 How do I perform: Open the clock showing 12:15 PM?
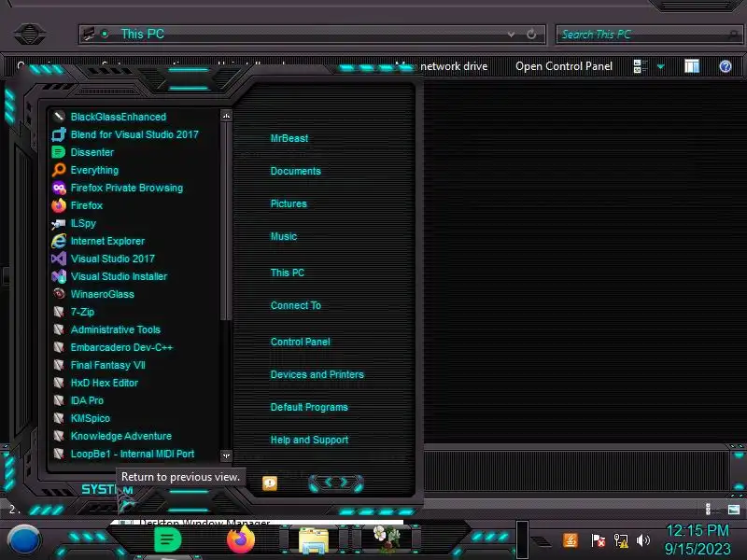pos(698,539)
